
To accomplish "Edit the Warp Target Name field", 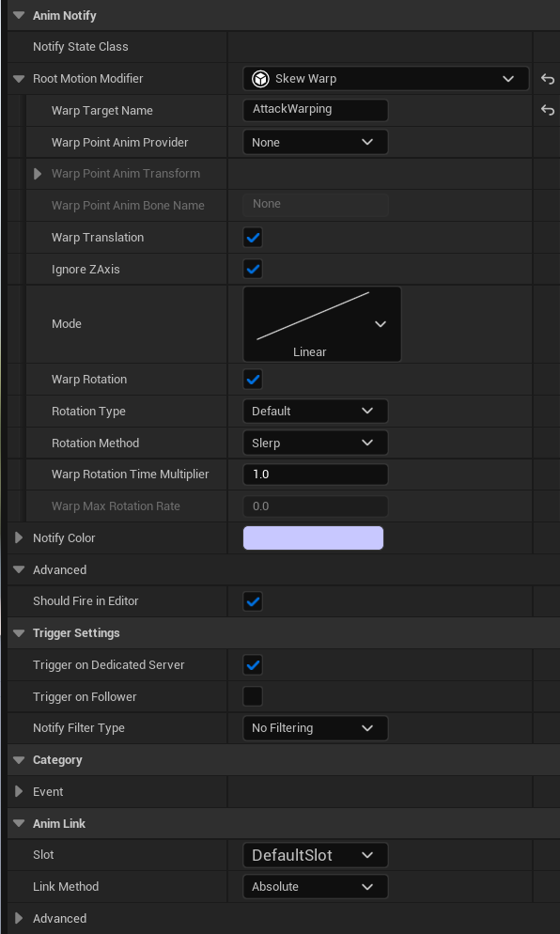I will click(x=316, y=110).
